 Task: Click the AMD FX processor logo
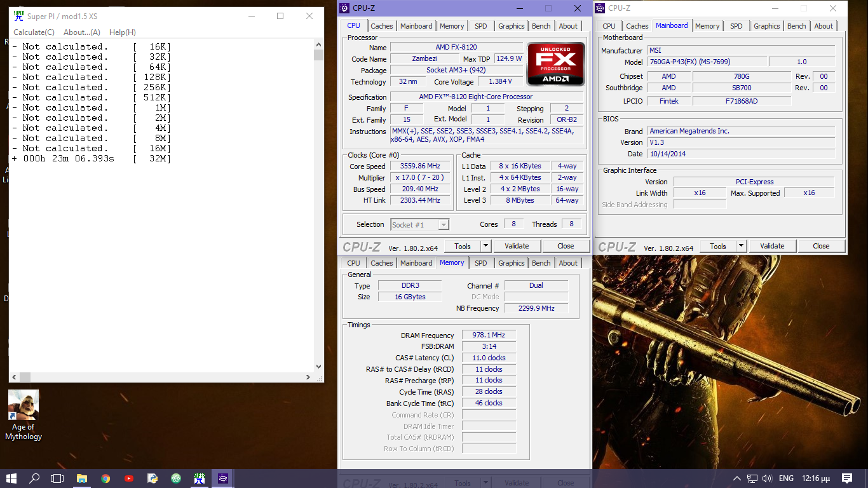556,64
